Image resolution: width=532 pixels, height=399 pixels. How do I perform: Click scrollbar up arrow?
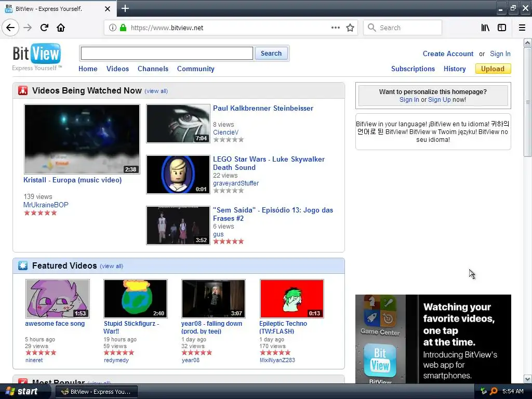coord(528,43)
